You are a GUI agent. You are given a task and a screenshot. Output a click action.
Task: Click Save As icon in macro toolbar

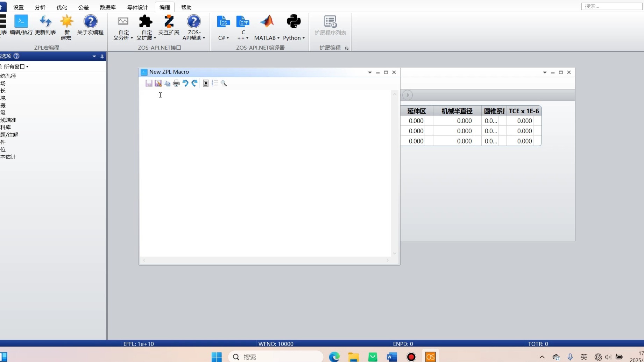click(x=158, y=83)
